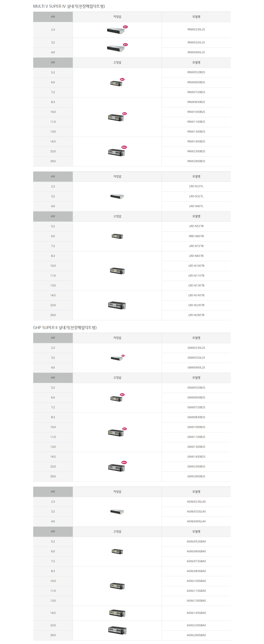Select model name AGNU290GBA0
Viewport: 264px width, 644px height.
point(196,635)
